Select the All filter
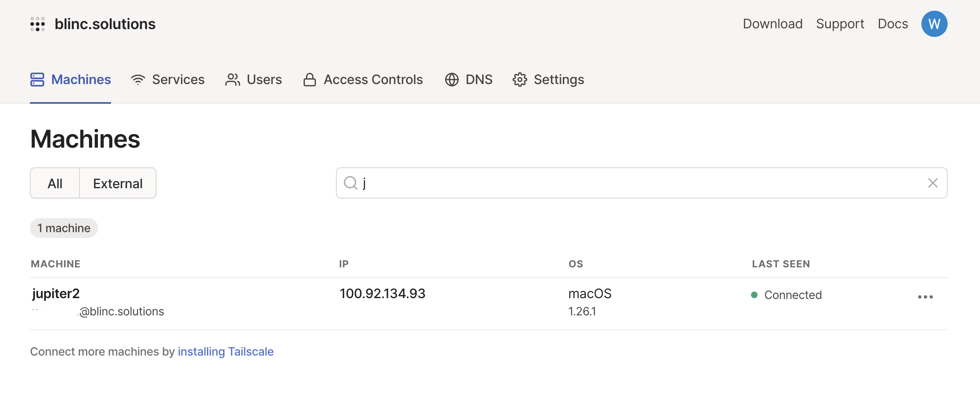This screenshot has height=406, width=980. [55, 183]
